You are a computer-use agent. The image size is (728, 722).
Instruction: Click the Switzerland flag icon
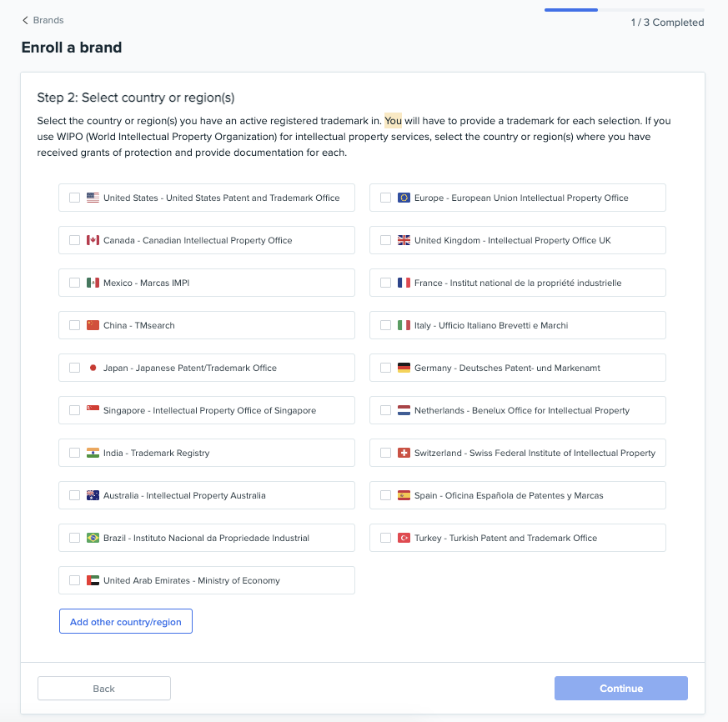404,453
